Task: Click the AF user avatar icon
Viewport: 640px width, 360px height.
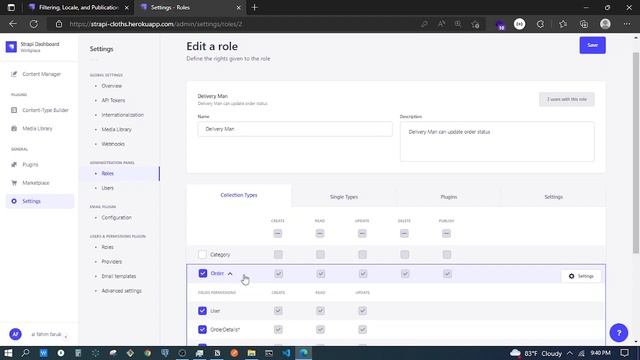Action: (x=15, y=334)
